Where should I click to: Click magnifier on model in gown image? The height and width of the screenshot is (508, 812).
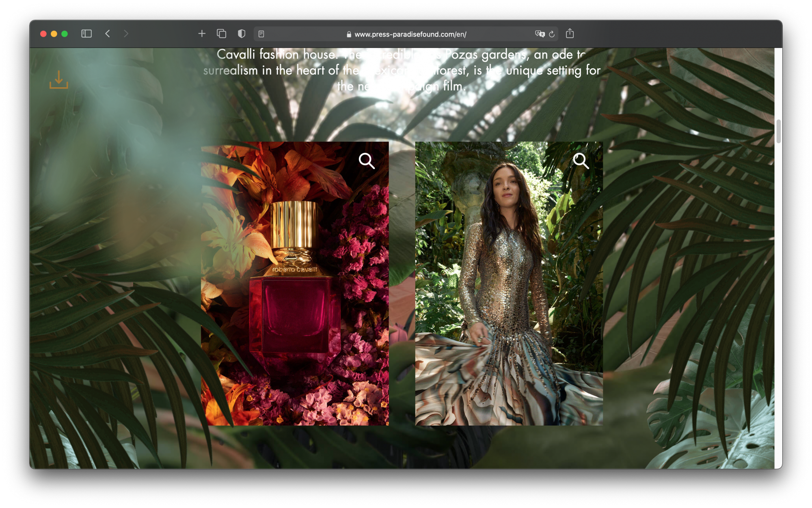tap(581, 161)
